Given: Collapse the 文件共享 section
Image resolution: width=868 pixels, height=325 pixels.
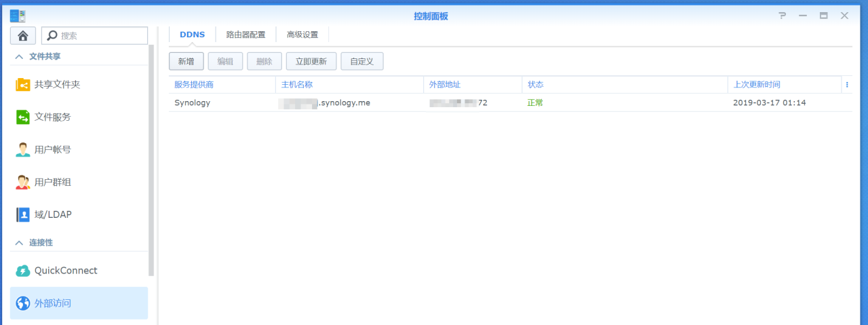Looking at the screenshot, I should (19, 56).
